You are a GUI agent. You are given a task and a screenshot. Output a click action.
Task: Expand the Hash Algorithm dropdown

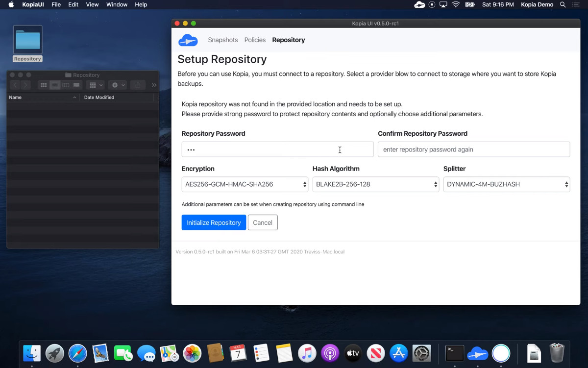click(376, 184)
